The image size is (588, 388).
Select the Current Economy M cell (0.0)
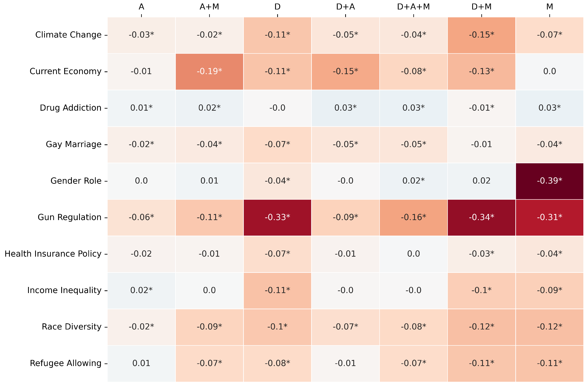549,71
